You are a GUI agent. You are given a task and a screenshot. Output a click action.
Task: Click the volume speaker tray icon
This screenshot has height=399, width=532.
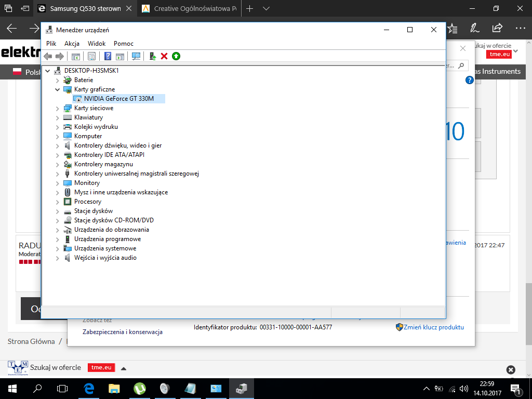(463, 389)
